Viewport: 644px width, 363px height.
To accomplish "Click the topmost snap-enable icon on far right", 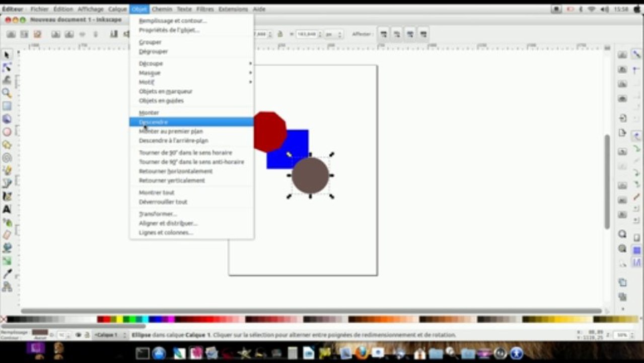I will click(x=636, y=54).
